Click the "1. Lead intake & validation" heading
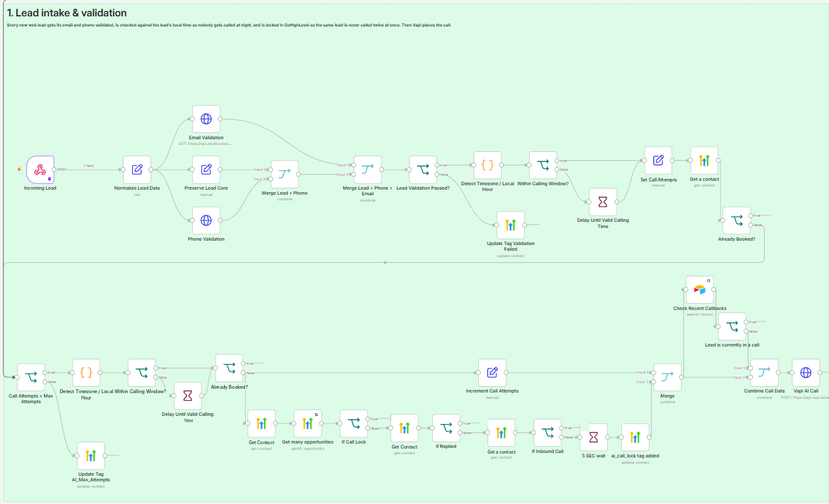The height and width of the screenshot is (504, 829). click(x=67, y=13)
